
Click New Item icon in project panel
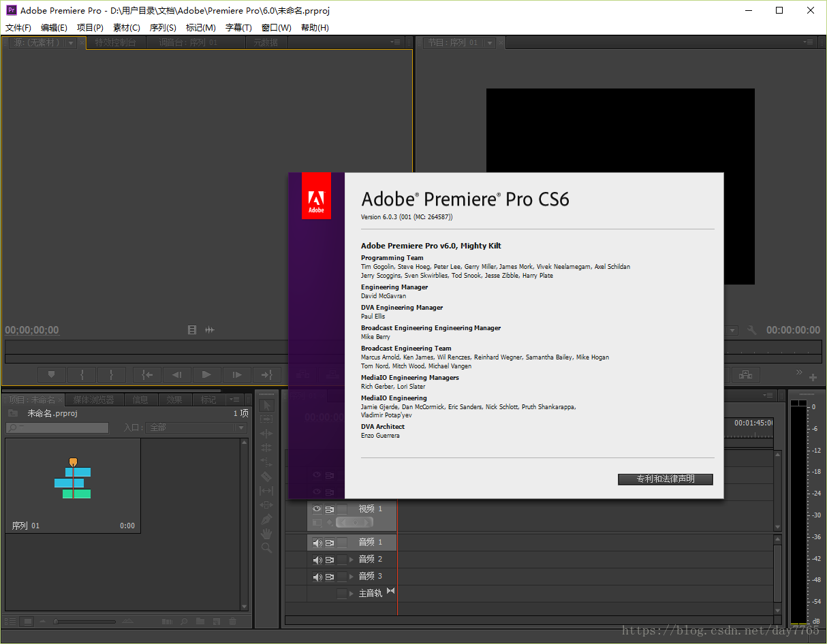point(217,621)
